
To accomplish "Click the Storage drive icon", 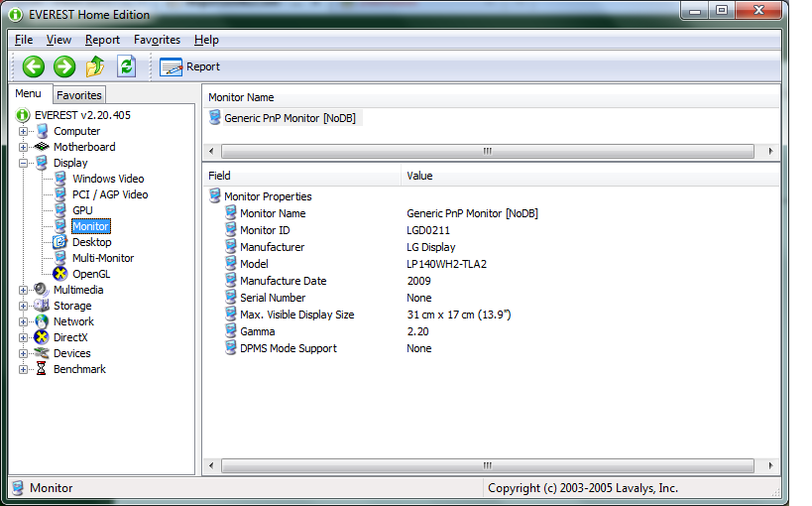I will point(42,306).
